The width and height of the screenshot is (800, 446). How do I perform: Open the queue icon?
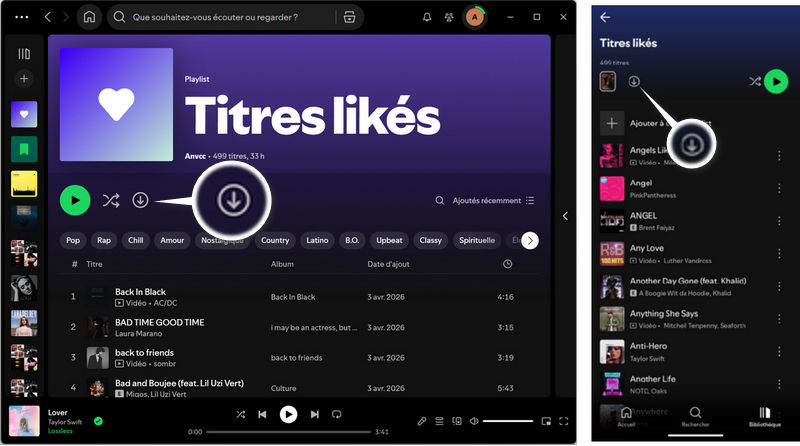click(439, 421)
